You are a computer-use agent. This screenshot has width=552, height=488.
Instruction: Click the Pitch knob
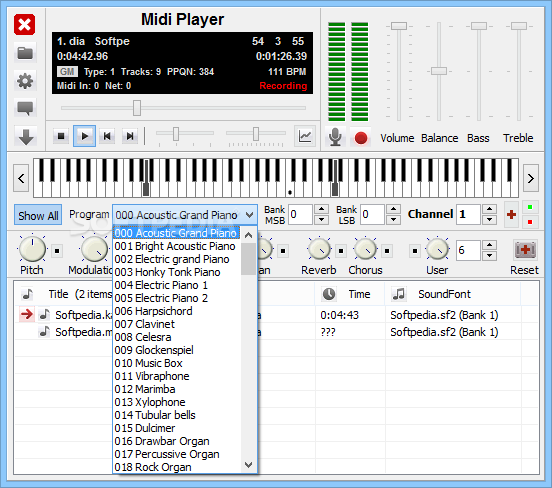32,249
